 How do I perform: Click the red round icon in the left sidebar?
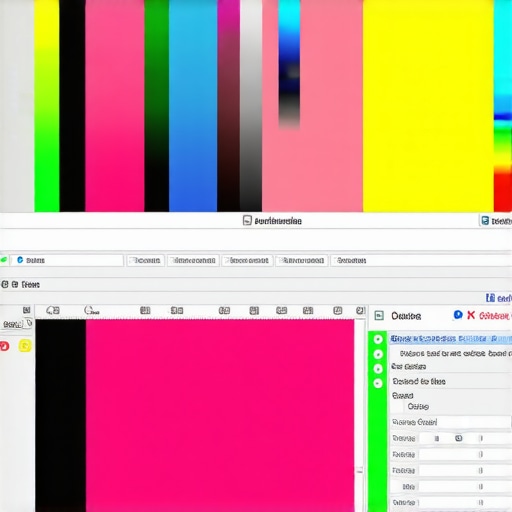coord(4,346)
